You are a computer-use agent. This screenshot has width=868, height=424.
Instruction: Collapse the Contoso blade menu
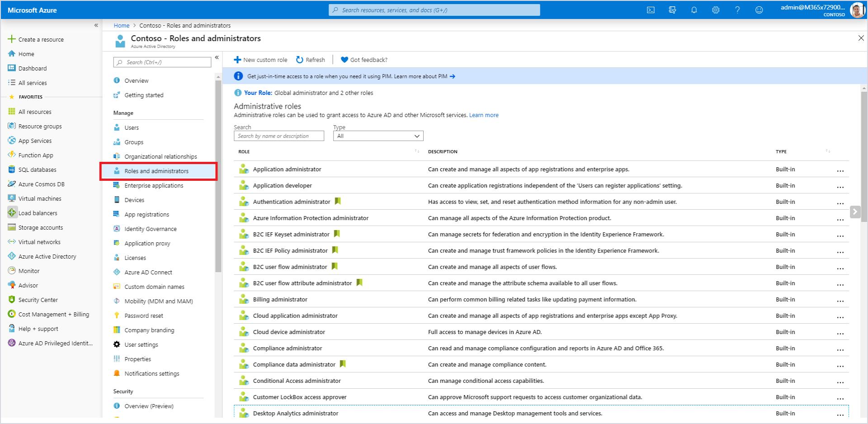pyautogui.click(x=217, y=57)
